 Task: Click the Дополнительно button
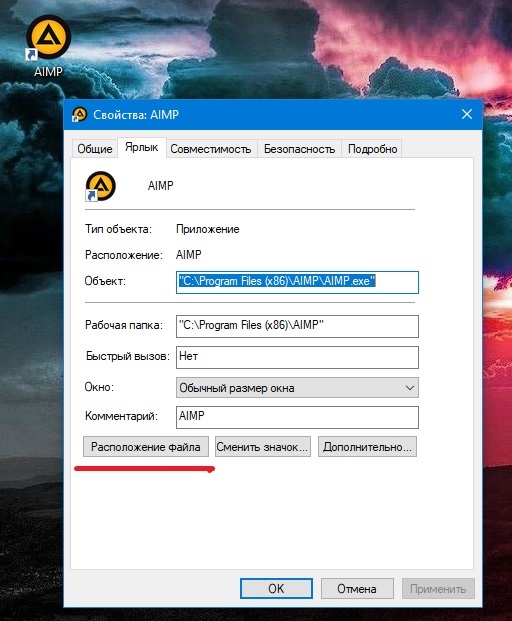(x=367, y=447)
